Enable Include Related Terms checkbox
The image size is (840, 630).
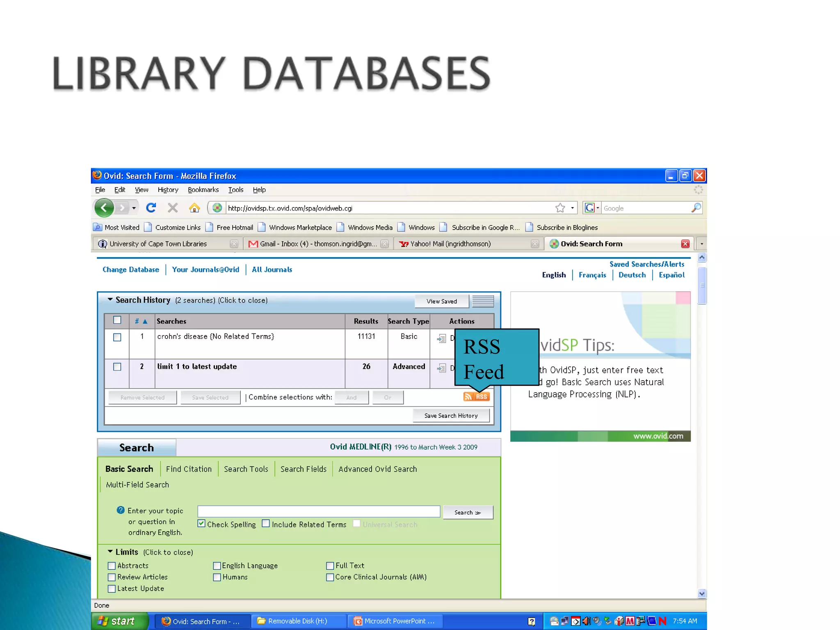[x=266, y=523]
